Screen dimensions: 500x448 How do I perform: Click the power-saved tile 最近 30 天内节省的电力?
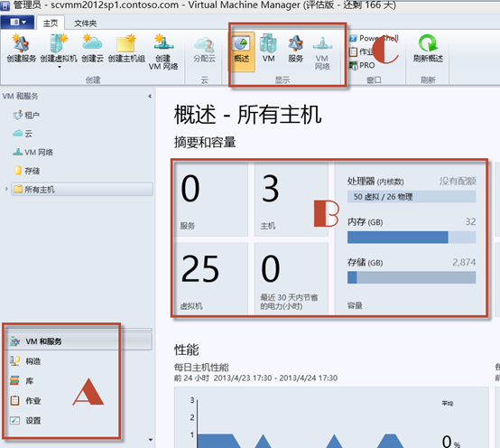pos(292,278)
